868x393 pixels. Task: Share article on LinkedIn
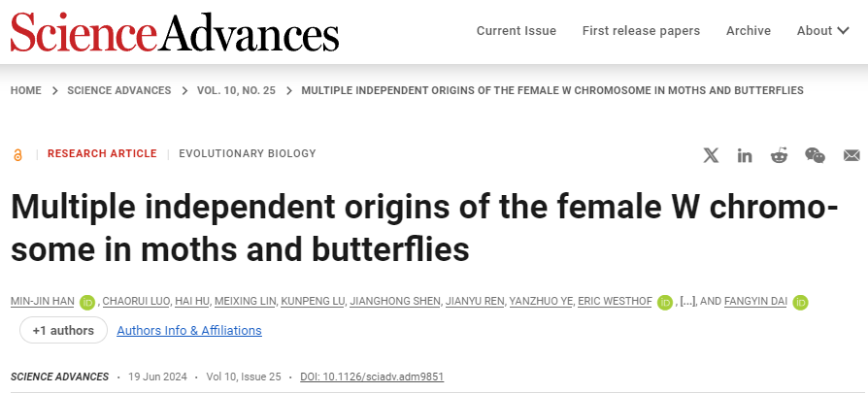[745, 155]
